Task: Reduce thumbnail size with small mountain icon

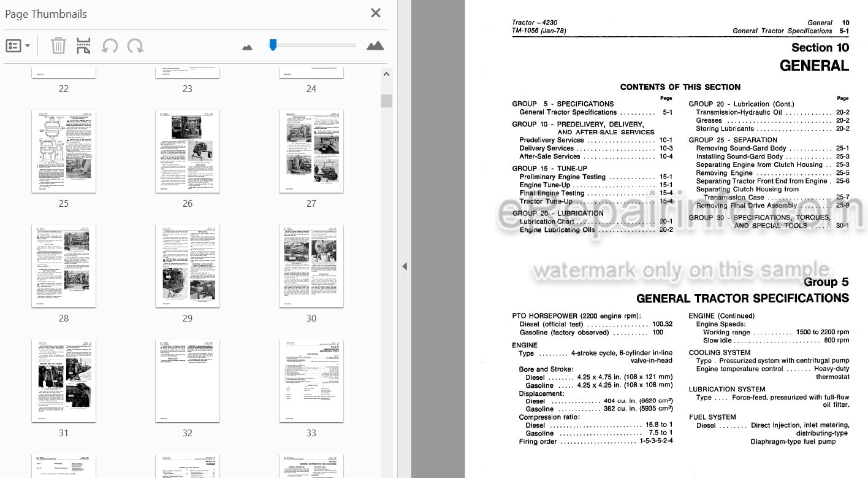Action: 248,47
